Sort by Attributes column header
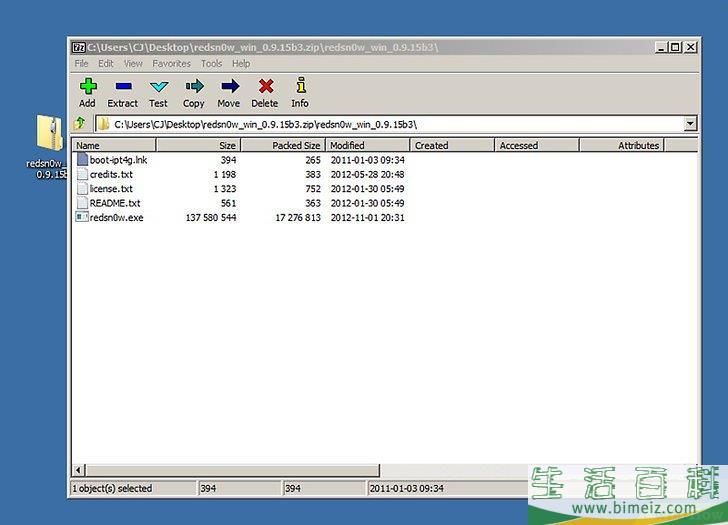This screenshot has height=525, width=728. coord(621,145)
